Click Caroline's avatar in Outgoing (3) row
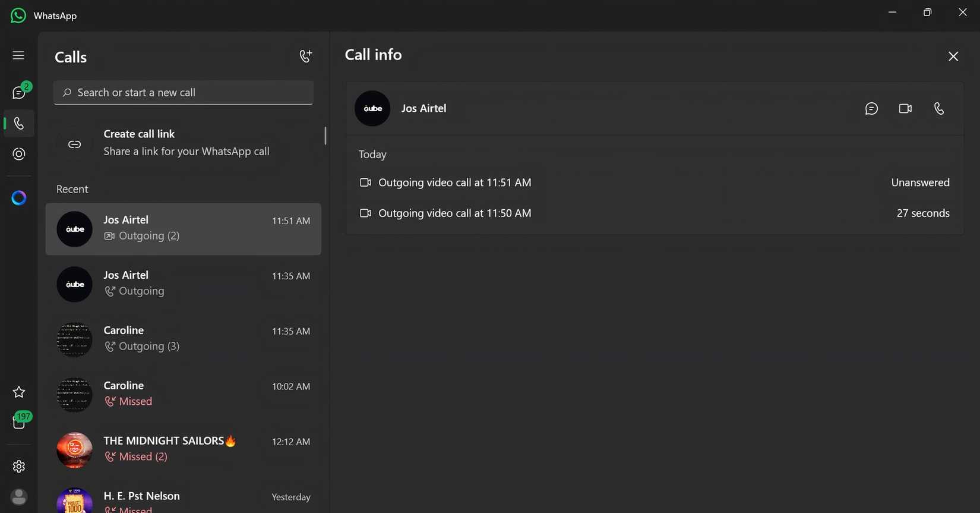This screenshot has height=513, width=980. 74,339
